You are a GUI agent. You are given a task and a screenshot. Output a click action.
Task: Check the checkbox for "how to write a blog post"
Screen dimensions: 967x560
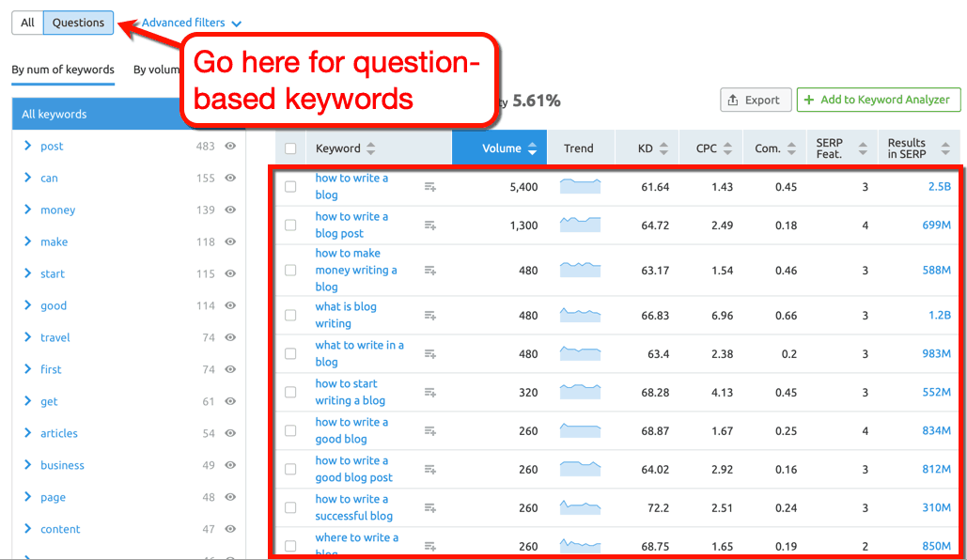pos(290,225)
